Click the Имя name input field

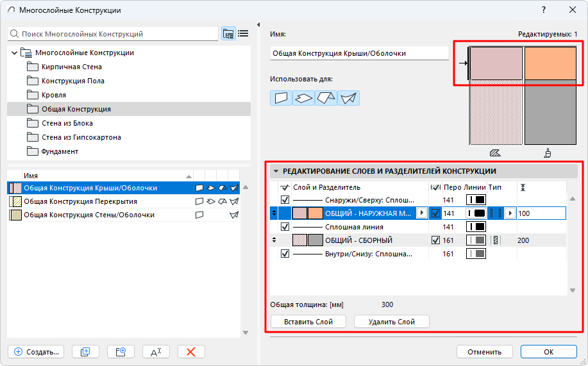click(x=359, y=53)
